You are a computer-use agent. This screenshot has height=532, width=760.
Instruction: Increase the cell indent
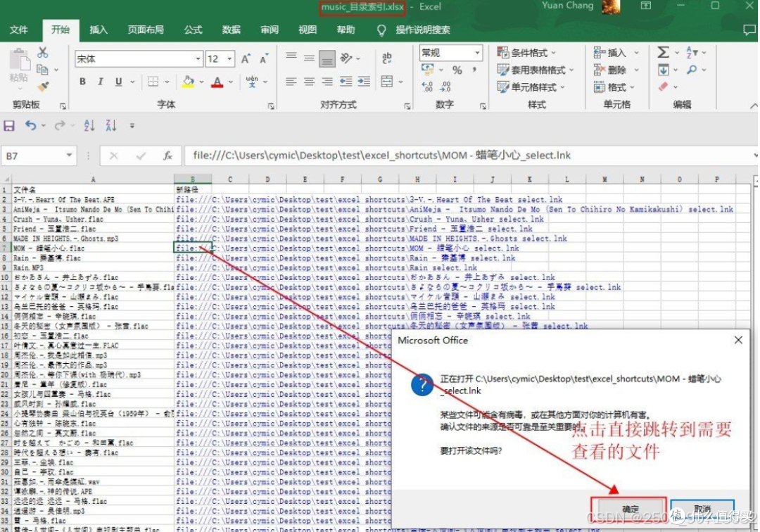point(364,82)
